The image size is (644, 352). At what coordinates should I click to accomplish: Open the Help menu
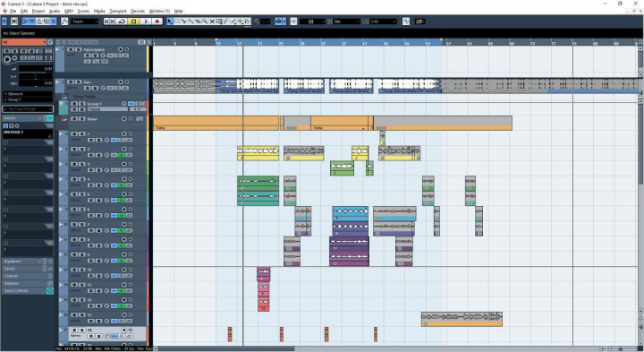(x=178, y=11)
